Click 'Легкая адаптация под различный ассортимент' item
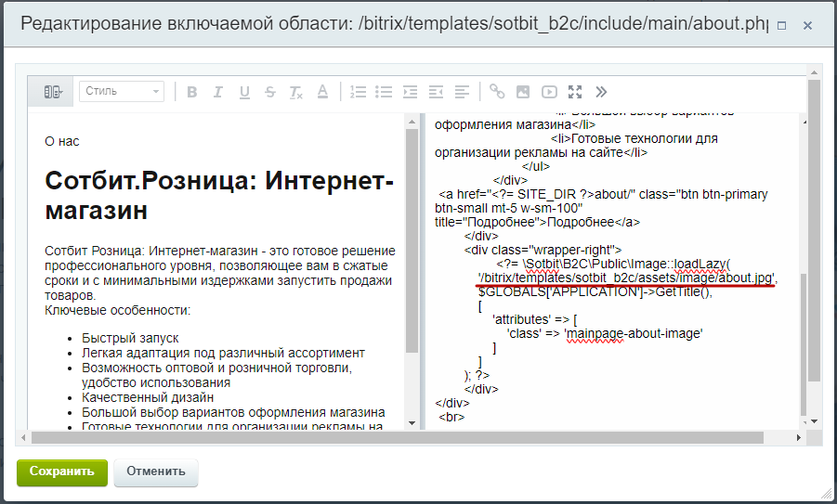 point(223,353)
